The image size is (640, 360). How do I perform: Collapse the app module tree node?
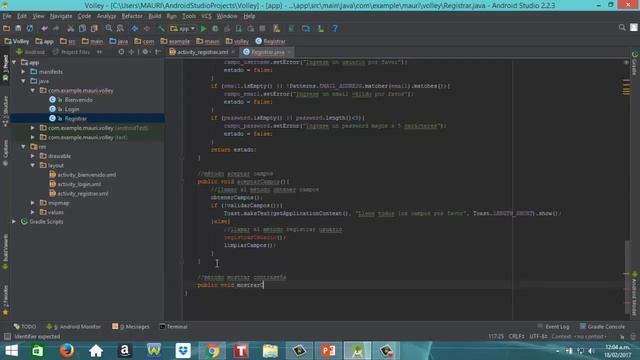point(14,62)
